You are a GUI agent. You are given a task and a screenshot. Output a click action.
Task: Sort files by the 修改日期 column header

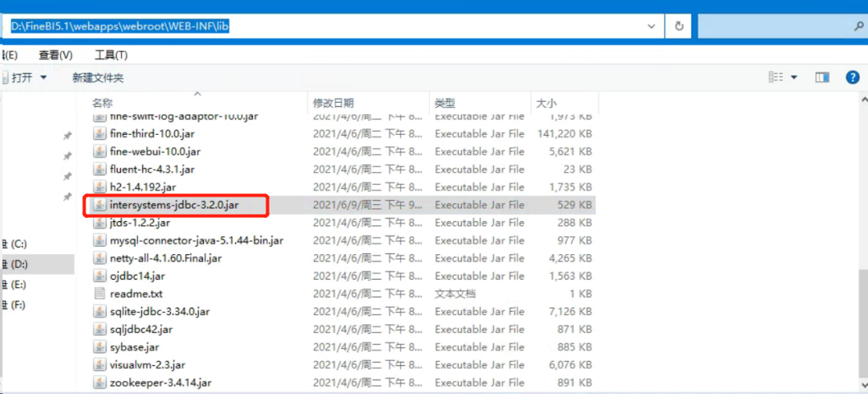click(x=333, y=103)
